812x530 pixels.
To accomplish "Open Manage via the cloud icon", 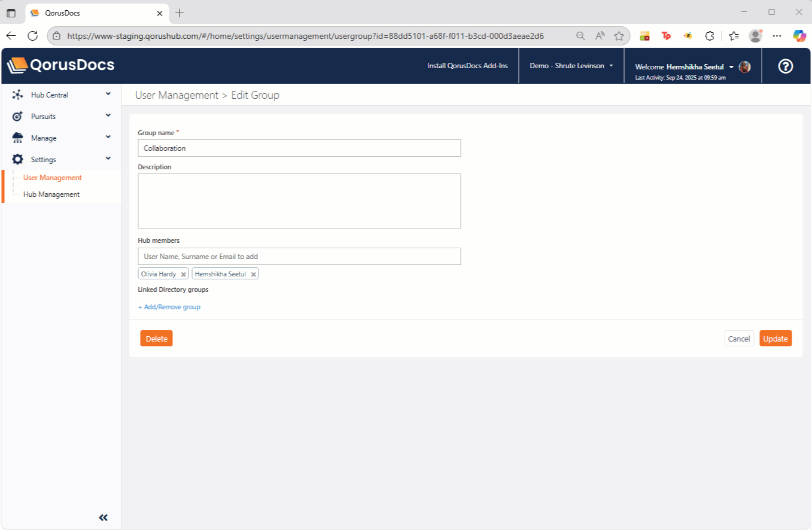I will click(17, 138).
